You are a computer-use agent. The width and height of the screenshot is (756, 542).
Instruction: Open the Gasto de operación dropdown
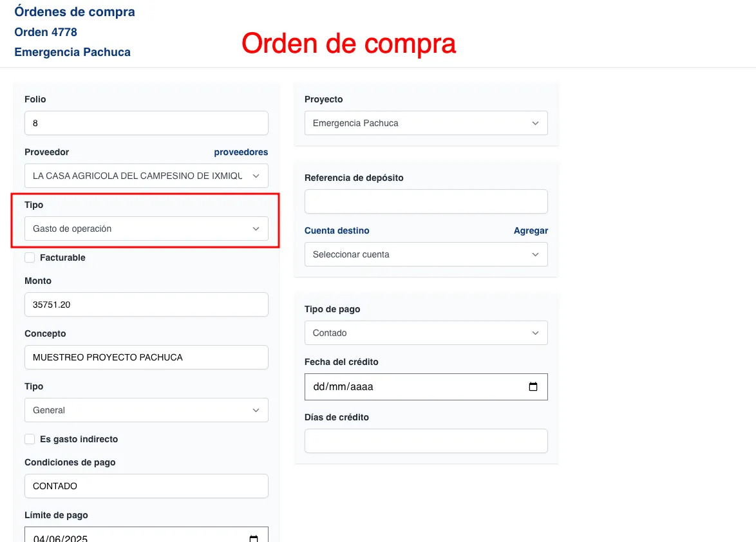pyautogui.click(x=146, y=229)
